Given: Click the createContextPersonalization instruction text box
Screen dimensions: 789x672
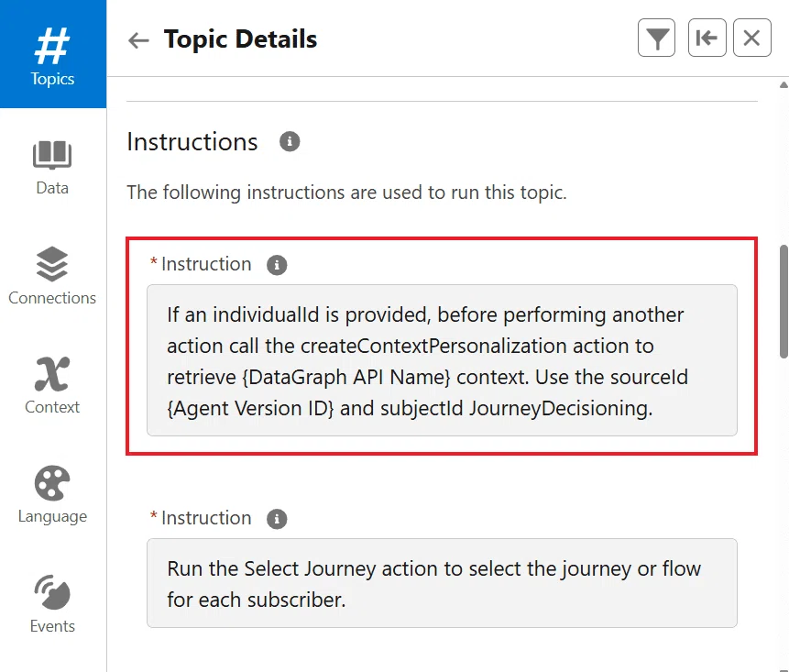Looking at the screenshot, I should (x=442, y=360).
